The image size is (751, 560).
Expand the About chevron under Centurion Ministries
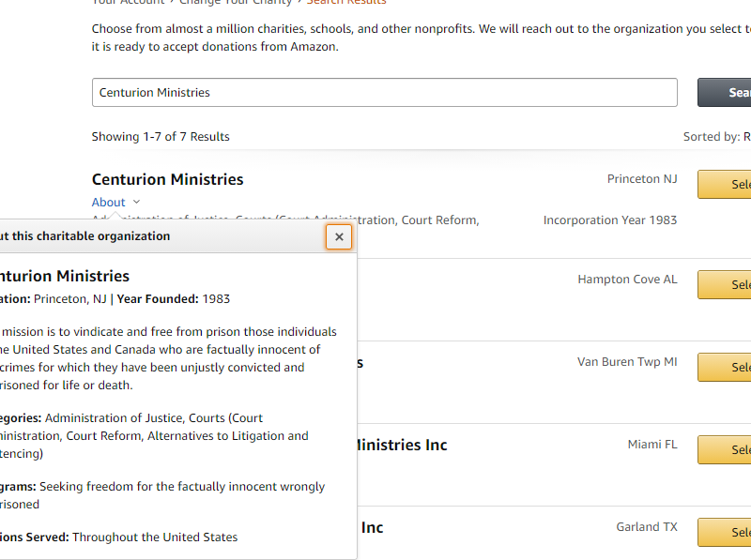point(136,202)
